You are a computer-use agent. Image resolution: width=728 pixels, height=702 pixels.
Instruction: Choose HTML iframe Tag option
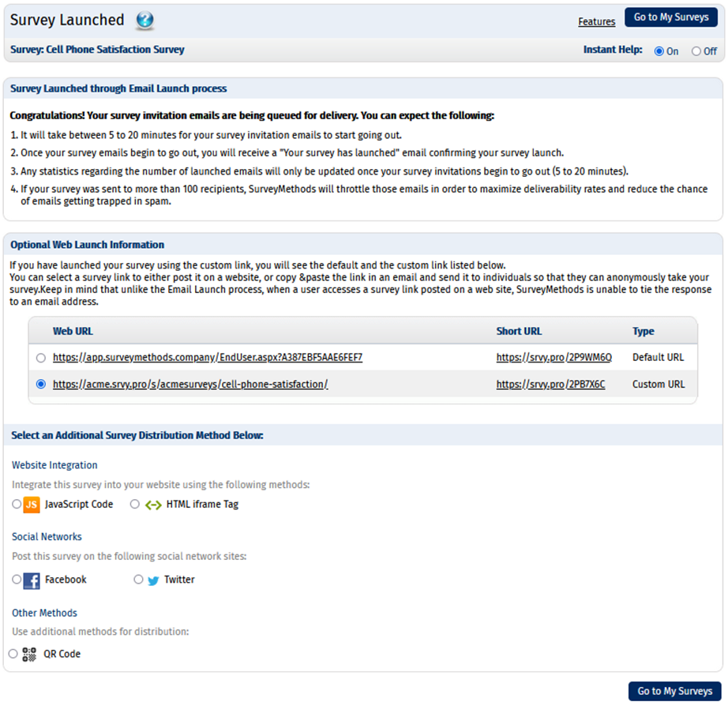point(135,504)
